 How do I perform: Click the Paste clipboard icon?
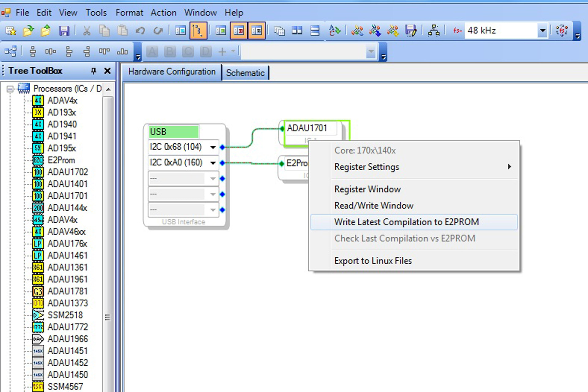(122, 31)
